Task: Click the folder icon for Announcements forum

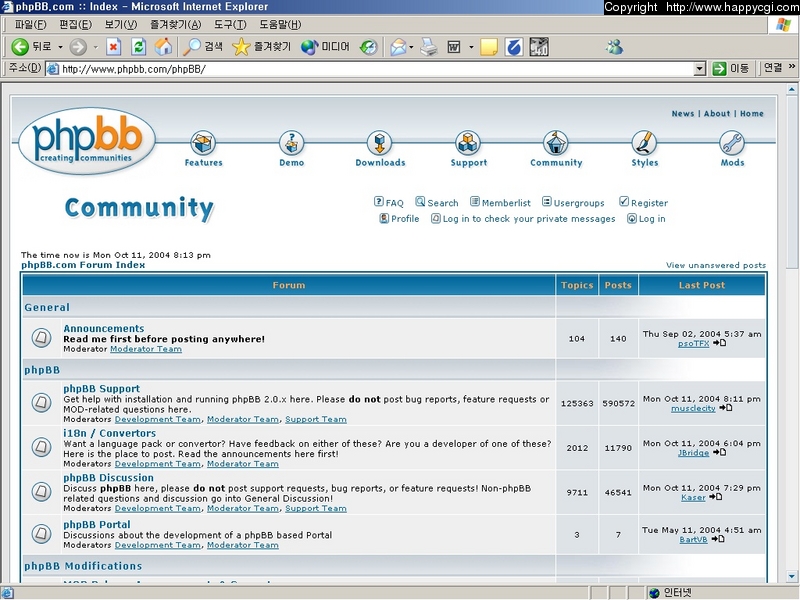Action: [x=41, y=337]
